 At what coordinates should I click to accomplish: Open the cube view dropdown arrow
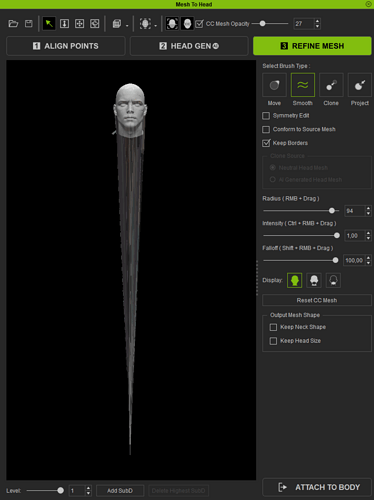coord(127,25)
